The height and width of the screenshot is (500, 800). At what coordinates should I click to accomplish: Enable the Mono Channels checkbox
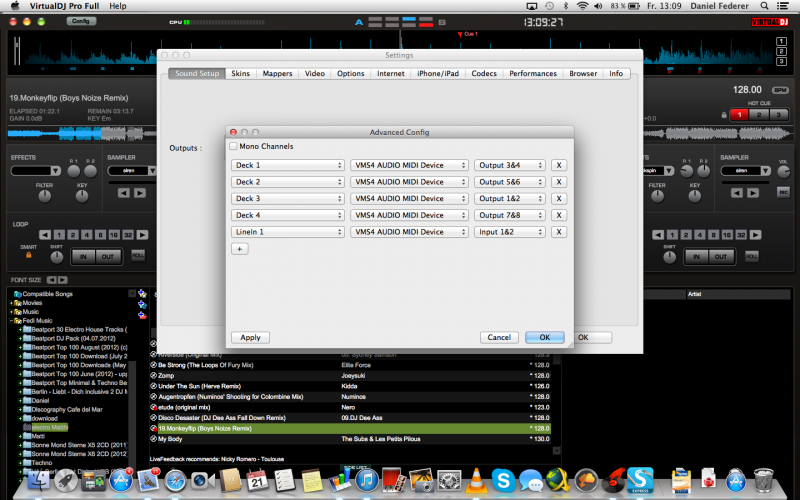(234, 146)
